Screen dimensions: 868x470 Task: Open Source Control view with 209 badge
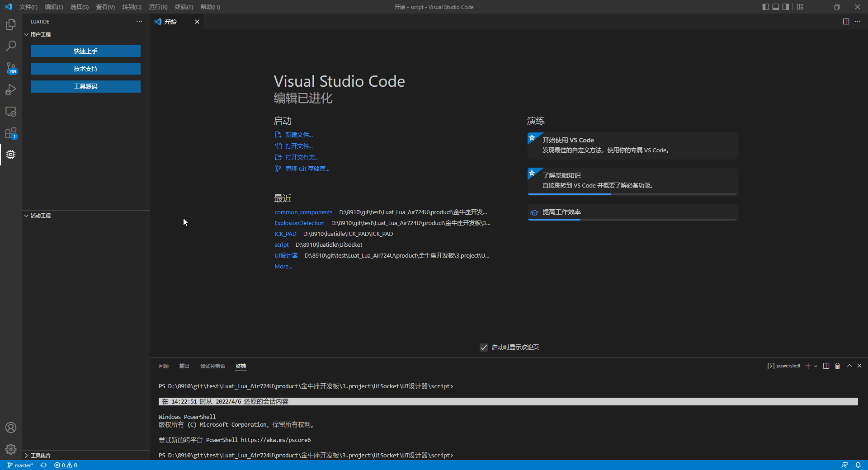click(x=11, y=68)
